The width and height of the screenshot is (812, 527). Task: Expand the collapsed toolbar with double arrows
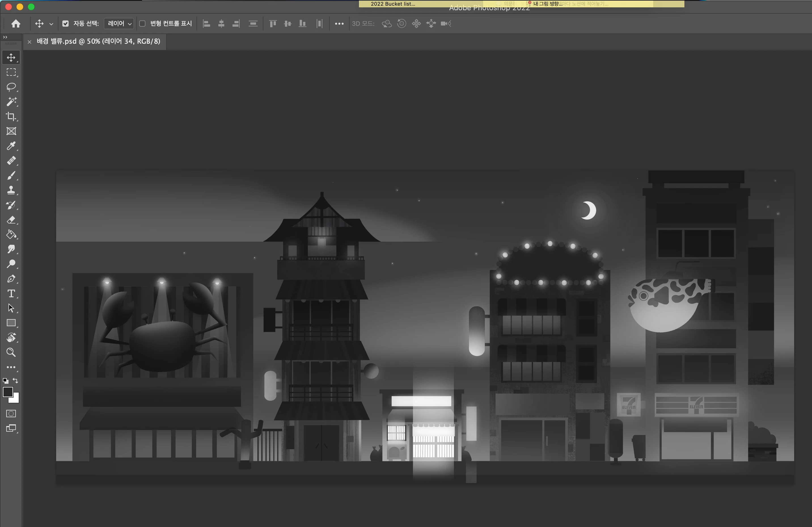tap(5, 37)
